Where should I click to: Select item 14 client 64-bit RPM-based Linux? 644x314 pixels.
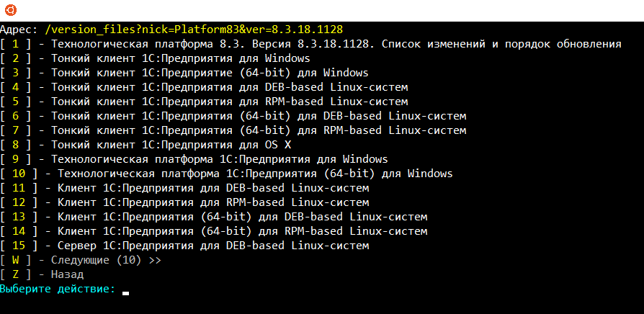[x=213, y=231]
